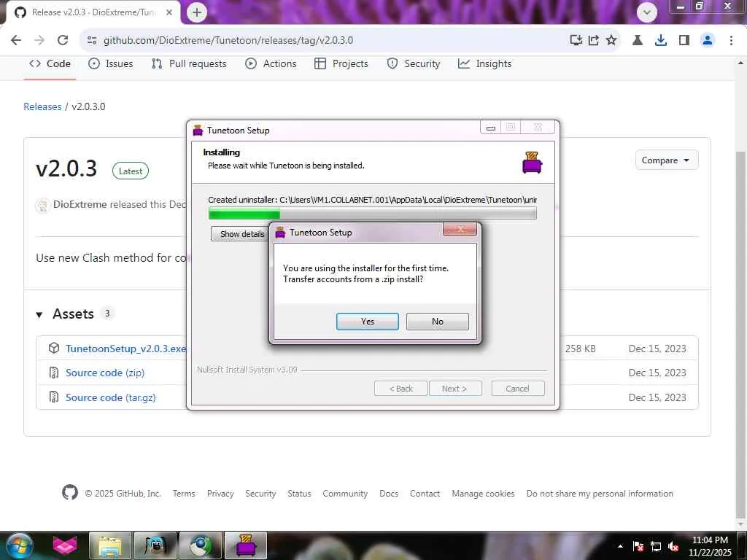This screenshot has height=560, width=747.
Task: Open Chrome Labs flask icon
Action: [638, 41]
